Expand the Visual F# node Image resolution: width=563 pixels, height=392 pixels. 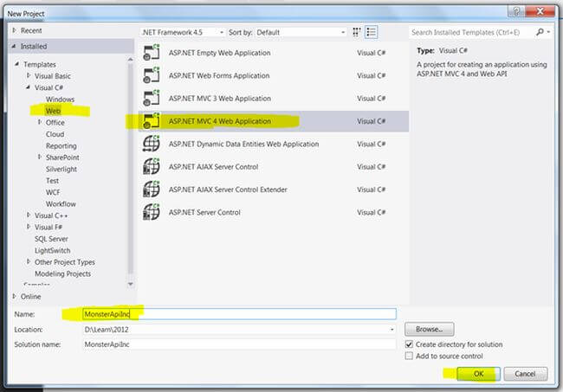point(29,227)
